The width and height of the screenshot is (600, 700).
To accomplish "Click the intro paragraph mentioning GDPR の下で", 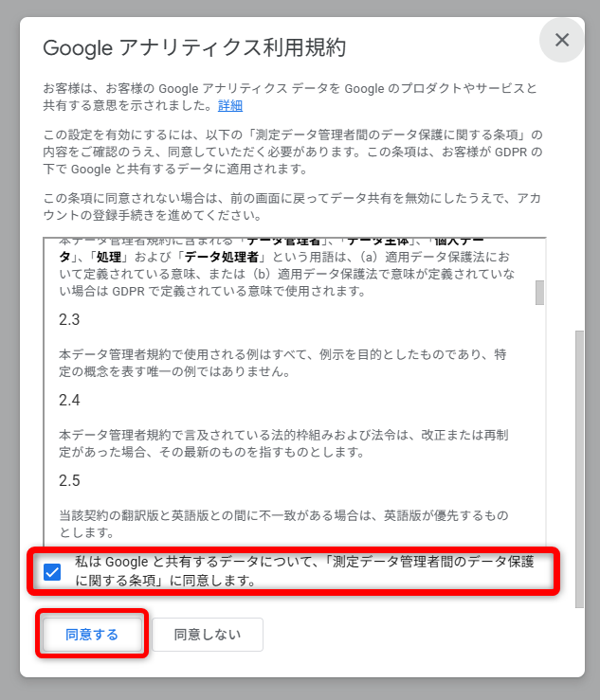I will pyautogui.click(x=293, y=152).
